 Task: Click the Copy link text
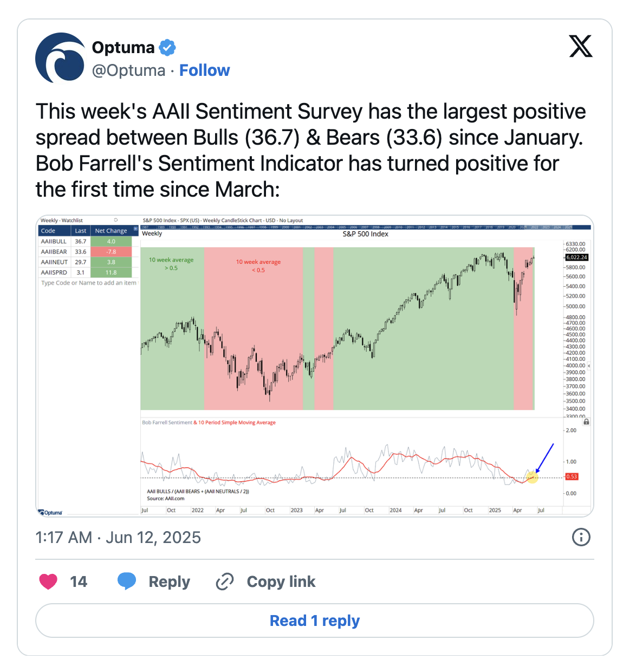click(x=281, y=581)
